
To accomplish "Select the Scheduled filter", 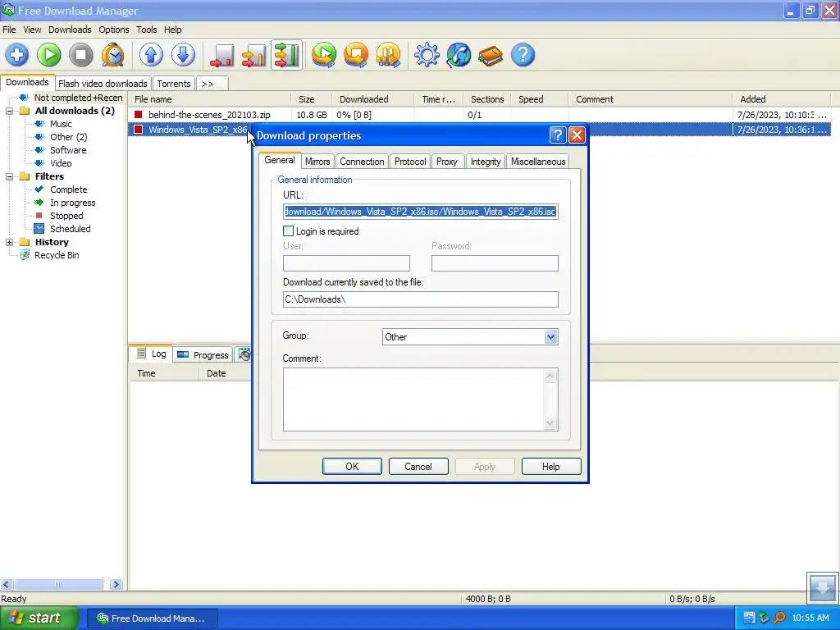I will 71,229.
